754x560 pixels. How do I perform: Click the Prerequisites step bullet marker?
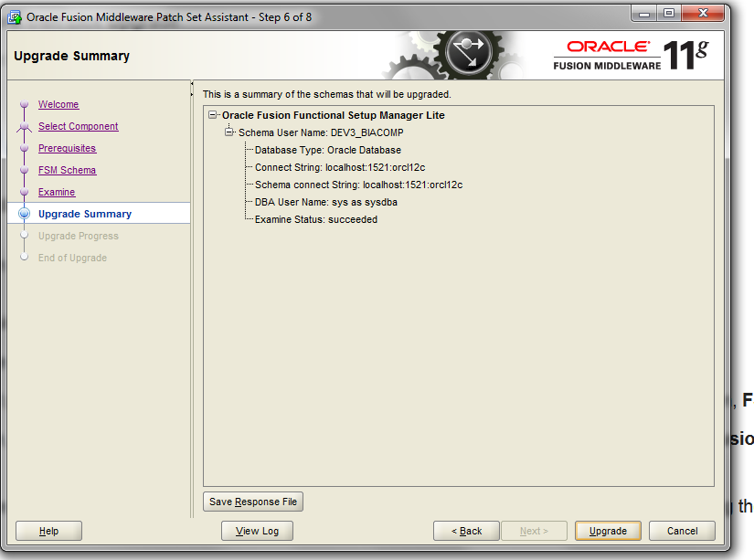coord(24,148)
